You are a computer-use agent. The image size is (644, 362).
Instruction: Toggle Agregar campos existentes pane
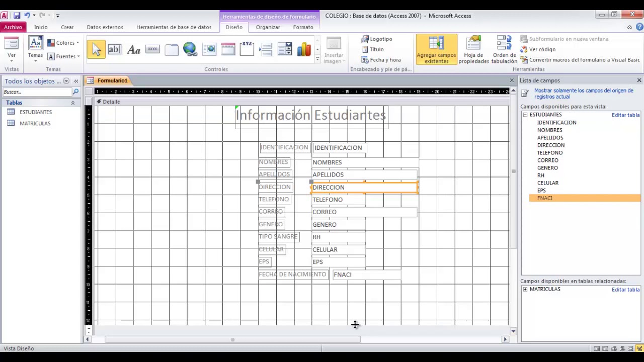point(436,50)
